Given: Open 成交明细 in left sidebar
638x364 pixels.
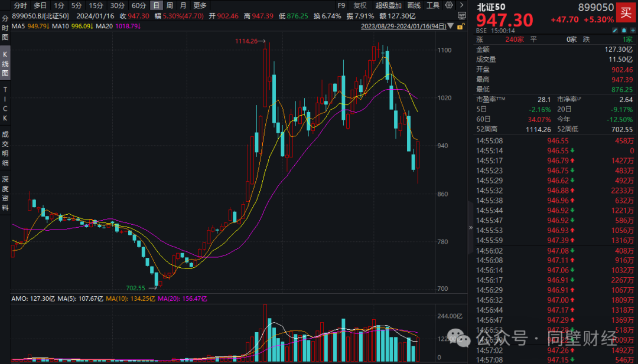Looking at the screenshot, I should 5,148.
